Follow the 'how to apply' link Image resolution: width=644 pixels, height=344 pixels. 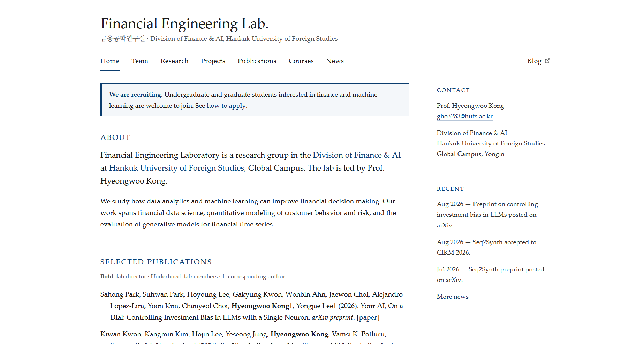pos(226,106)
